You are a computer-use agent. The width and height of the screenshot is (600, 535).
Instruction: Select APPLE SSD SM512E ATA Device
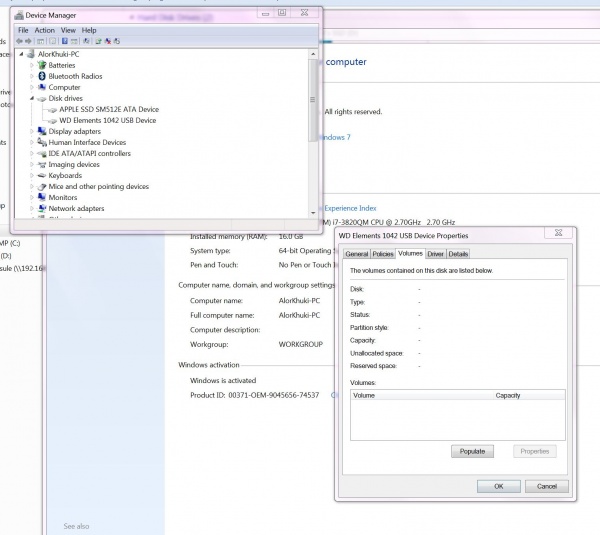click(x=108, y=109)
